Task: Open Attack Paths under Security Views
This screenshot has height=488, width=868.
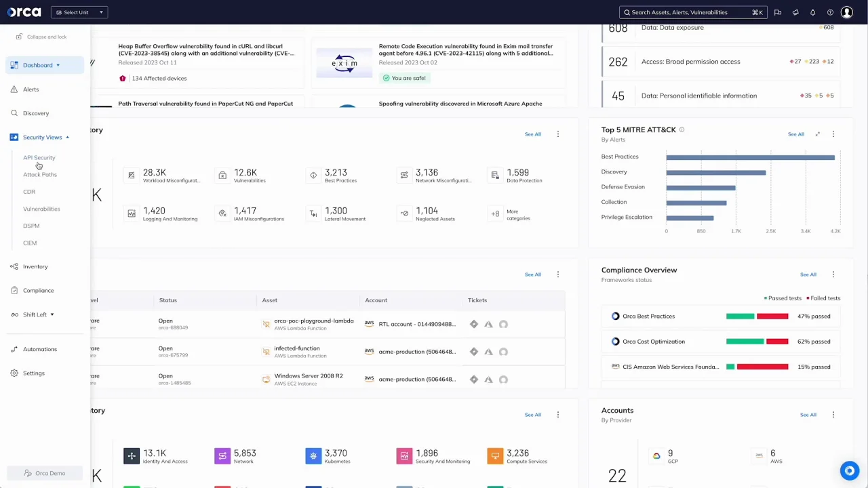Action: point(40,175)
